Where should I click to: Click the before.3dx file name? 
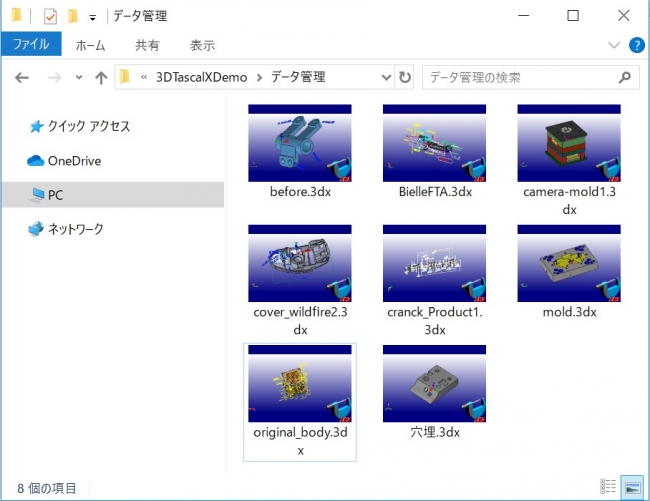click(x=300, y=192)
